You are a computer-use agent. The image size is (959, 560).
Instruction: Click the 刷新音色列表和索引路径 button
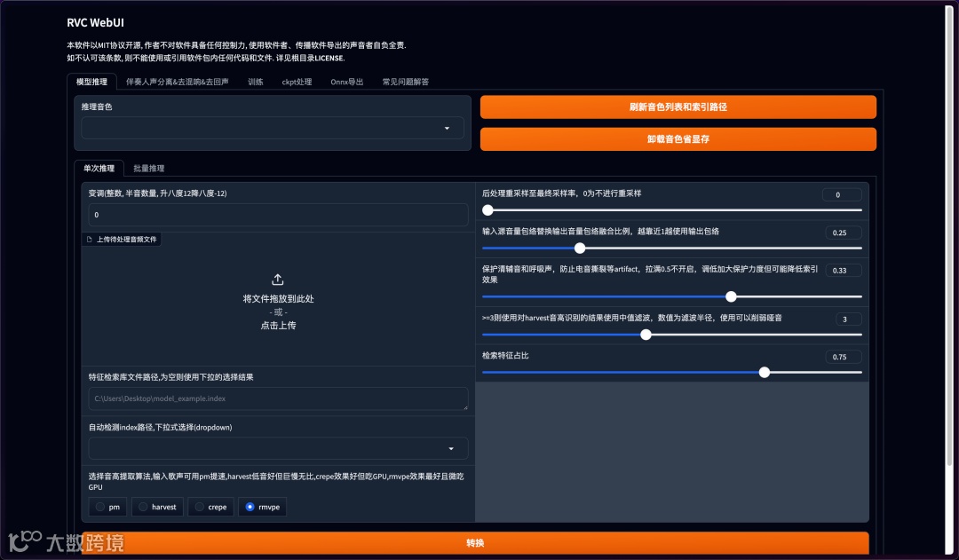pos(678,107)
